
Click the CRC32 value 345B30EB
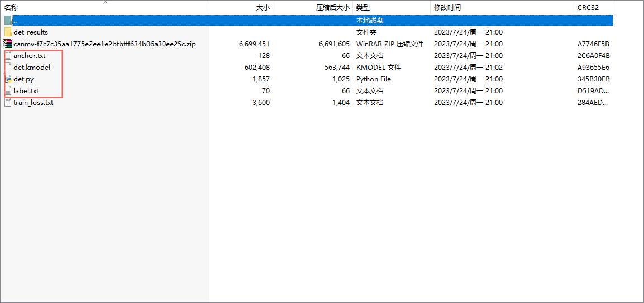click(593, 79)
